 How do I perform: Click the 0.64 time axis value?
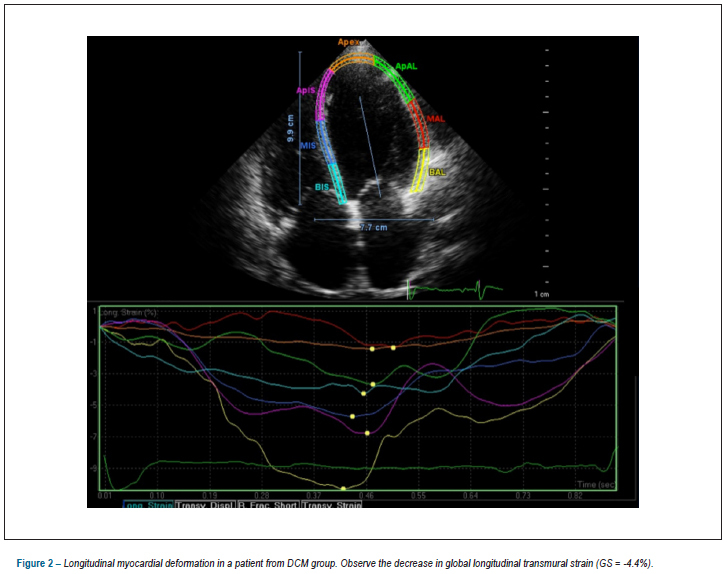[x=471, y=496]
